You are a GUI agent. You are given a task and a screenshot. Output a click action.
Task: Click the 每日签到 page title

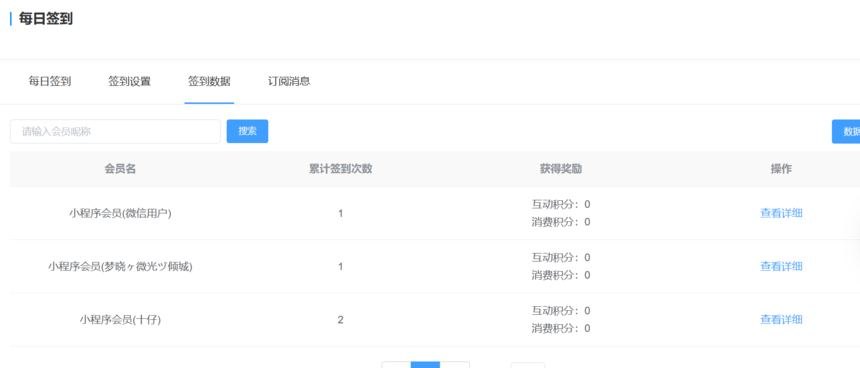pos(46,19)
